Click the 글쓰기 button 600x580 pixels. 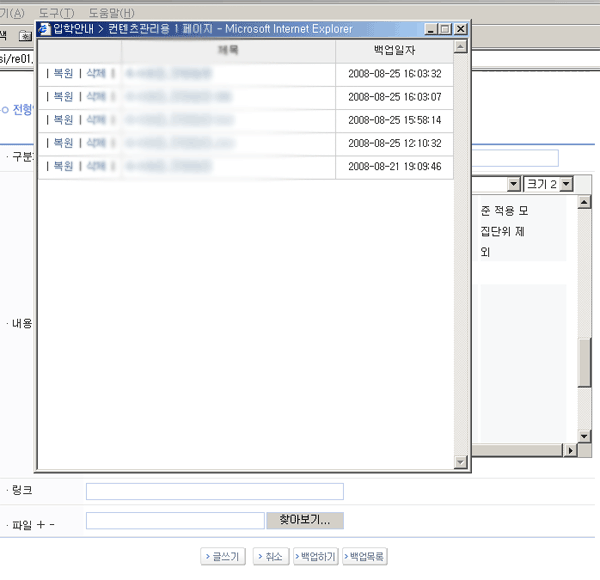pos(223,556)
